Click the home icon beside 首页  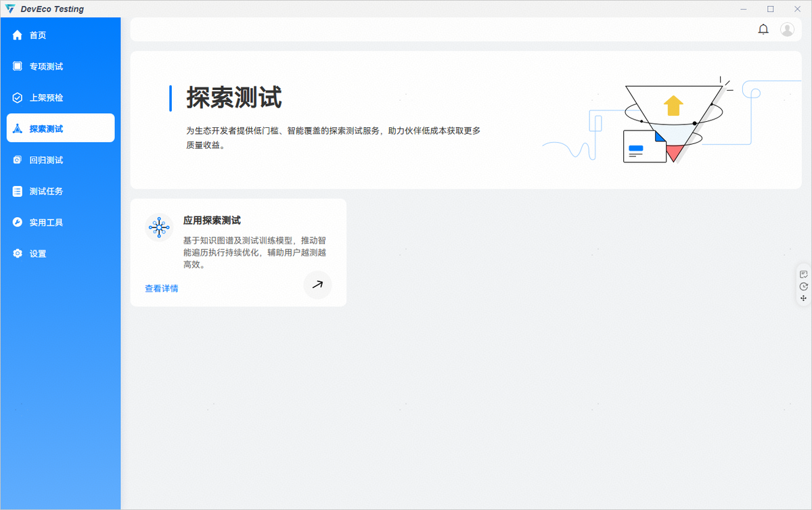point(18,35)
